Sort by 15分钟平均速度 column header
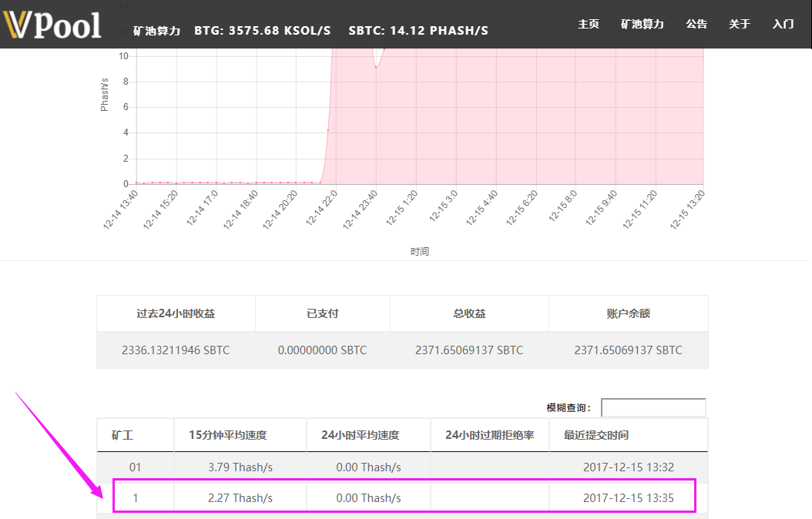Screen dimensions: 812x519 coord(228,435)
